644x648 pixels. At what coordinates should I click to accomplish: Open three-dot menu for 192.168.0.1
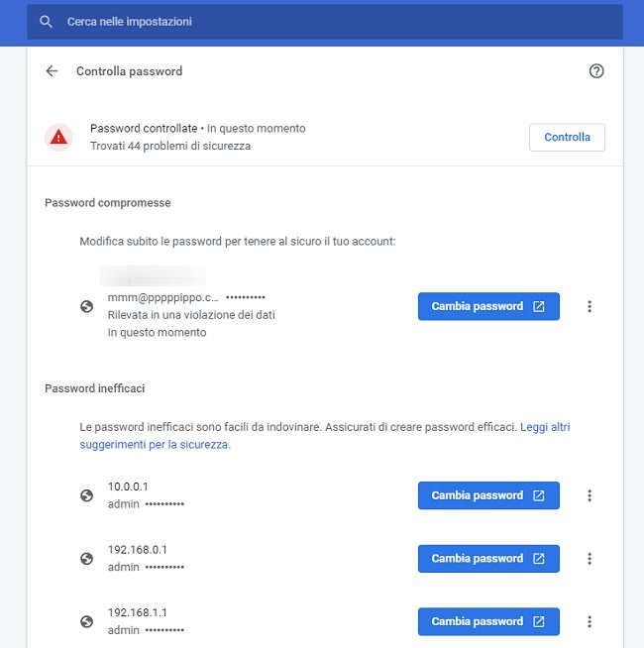coord(590,559)
